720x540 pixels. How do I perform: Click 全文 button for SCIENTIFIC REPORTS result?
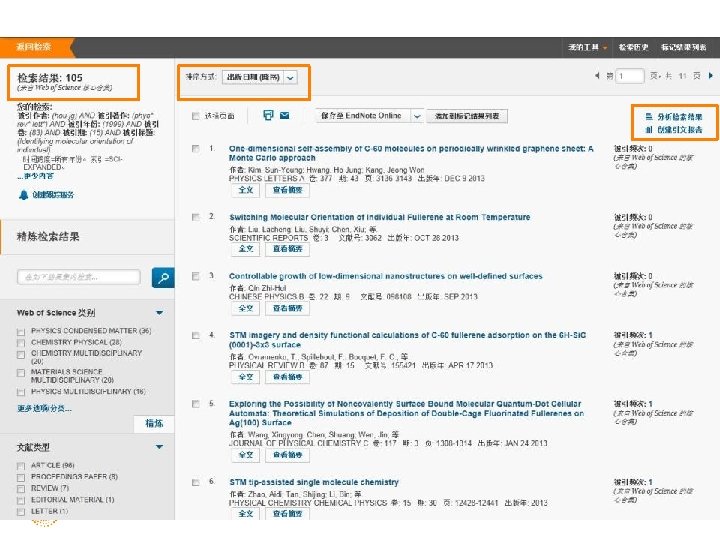pyautogui.click(x=246, y=249)
